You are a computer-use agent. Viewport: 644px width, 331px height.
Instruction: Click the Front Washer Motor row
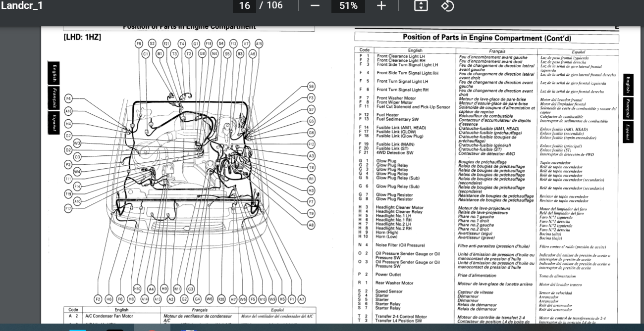396,98
